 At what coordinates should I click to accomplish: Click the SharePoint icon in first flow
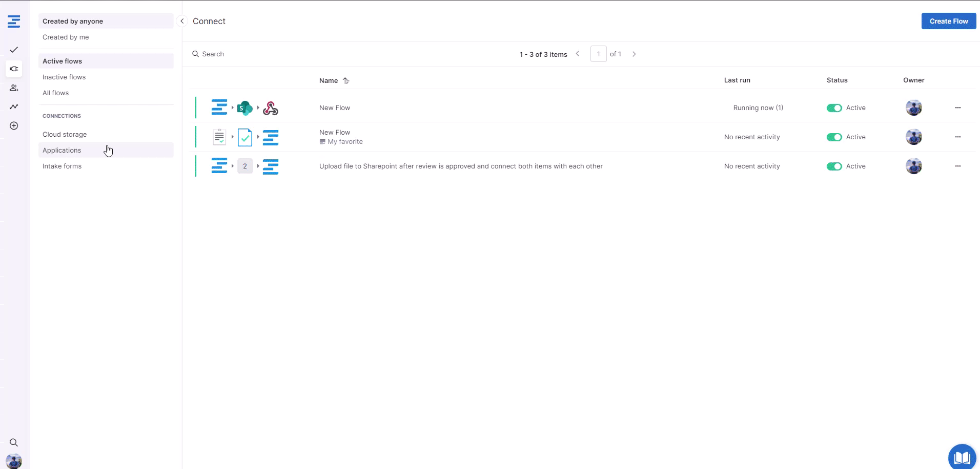click(x=245, y=108)
